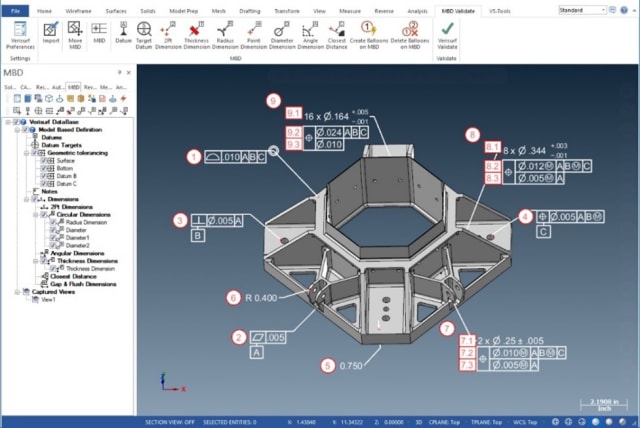The height and width of the screenshot is (428, 640).
Task: Activate the Angle Dimension tool
Action: point(310,36)
